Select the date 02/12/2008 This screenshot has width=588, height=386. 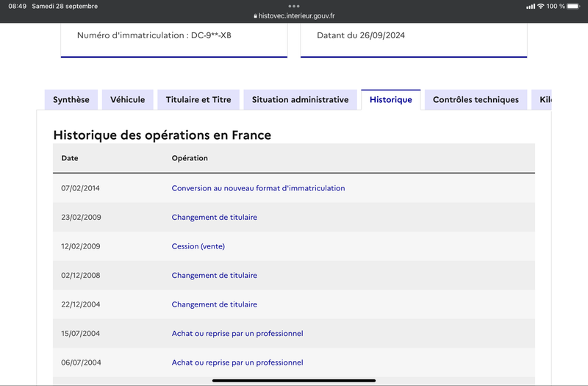pyautogui.click(x=81, y=275)
